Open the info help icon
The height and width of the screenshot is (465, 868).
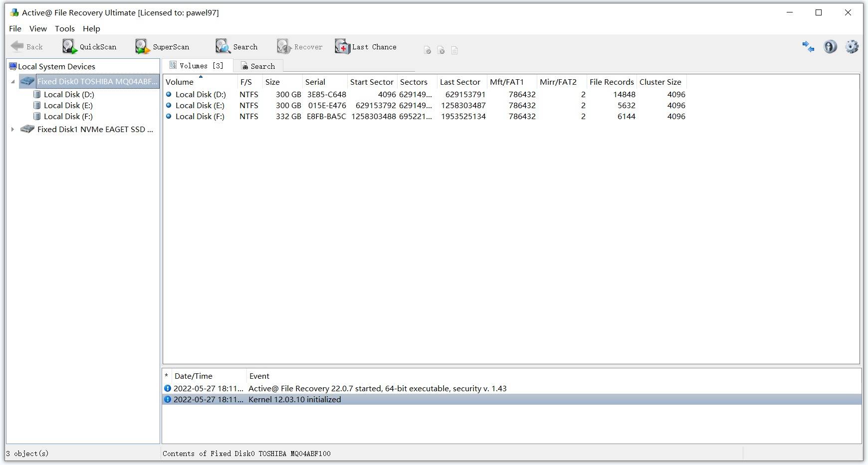coord(830,47)
